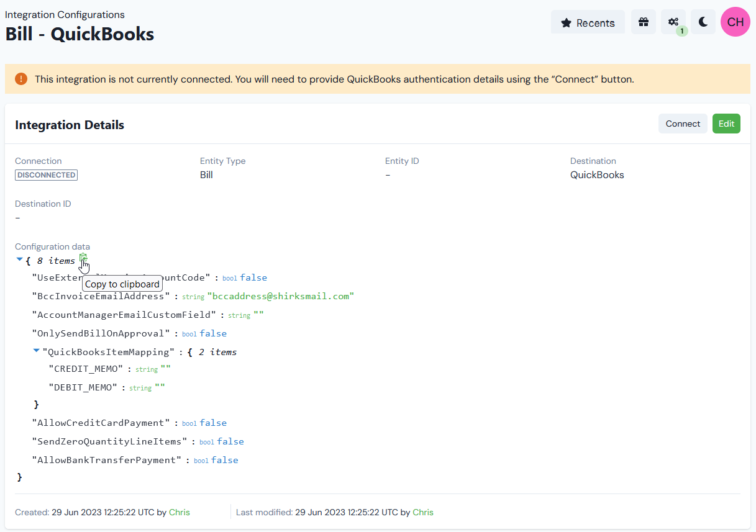Click the warning icon in the alert banner
The width and height of the screenshot is (756, 532).
(x=20, y=79)
